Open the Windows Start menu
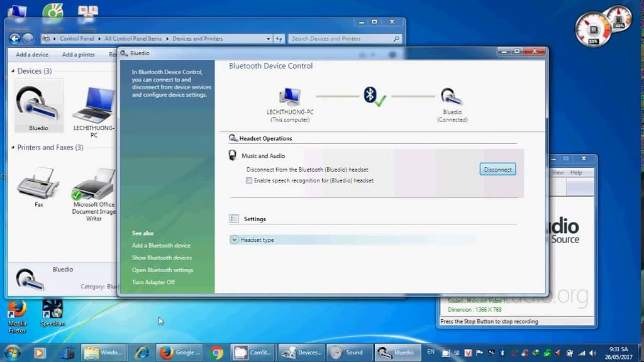Viewport: 644px width, 362px height. [x=13, y=353]
